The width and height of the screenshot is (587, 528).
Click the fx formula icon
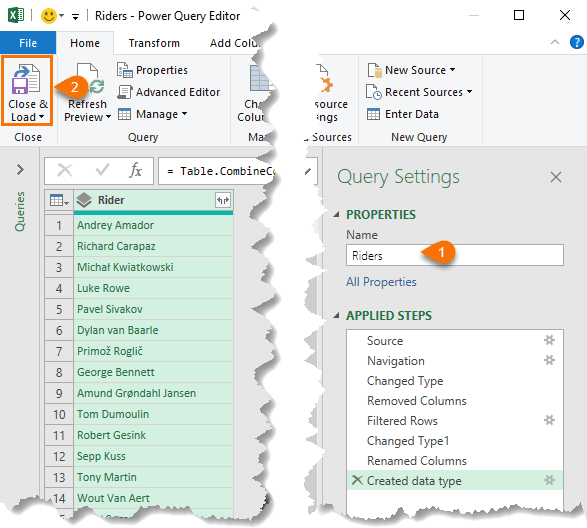136,171
